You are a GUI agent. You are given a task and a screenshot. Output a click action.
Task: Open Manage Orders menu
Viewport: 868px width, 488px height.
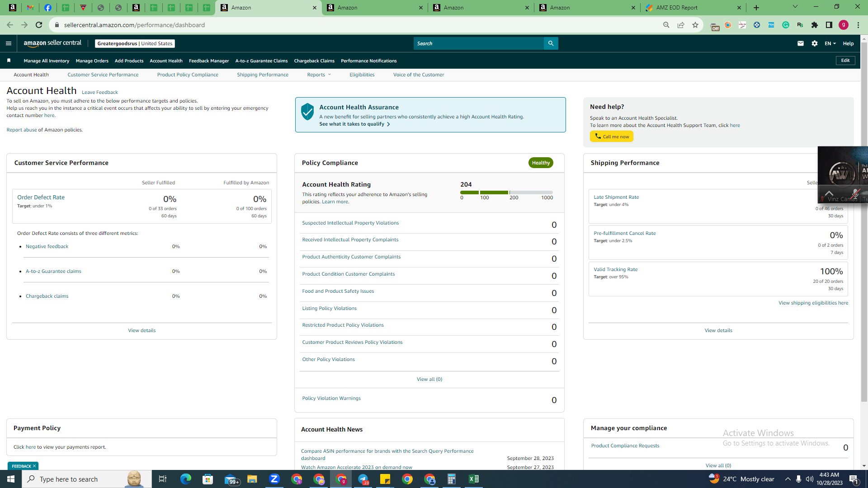(x=92, y=61)
